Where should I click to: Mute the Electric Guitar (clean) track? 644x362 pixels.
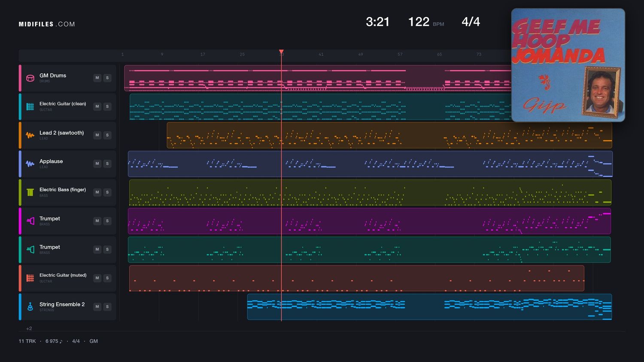97,106
